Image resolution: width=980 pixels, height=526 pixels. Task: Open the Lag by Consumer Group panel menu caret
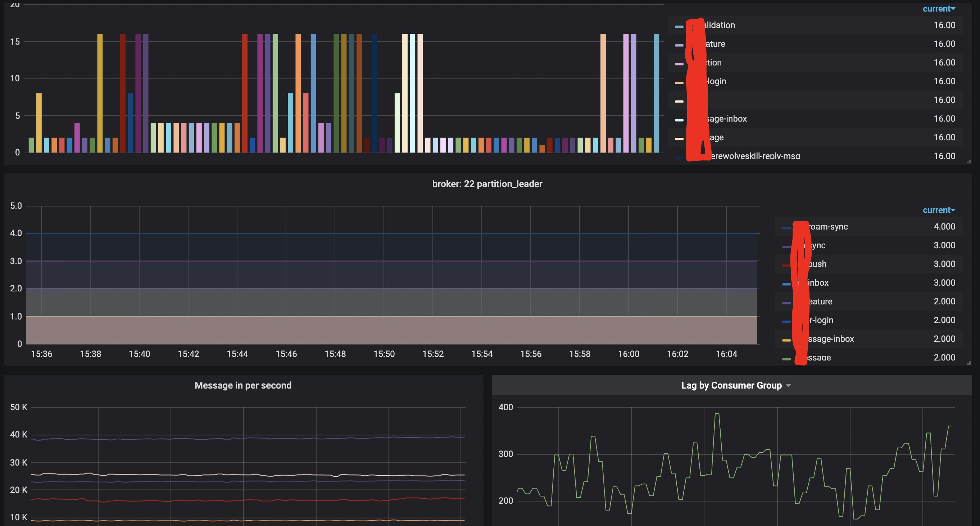(x=788, y=386)
